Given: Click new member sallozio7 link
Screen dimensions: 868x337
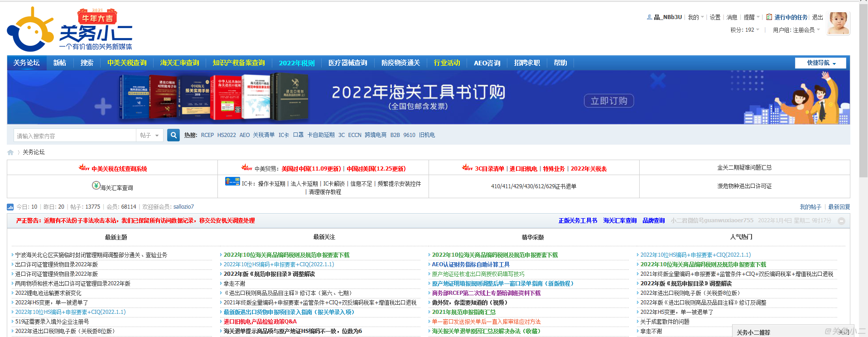Looking at the screenshot, I should click(x=183, y=207).
